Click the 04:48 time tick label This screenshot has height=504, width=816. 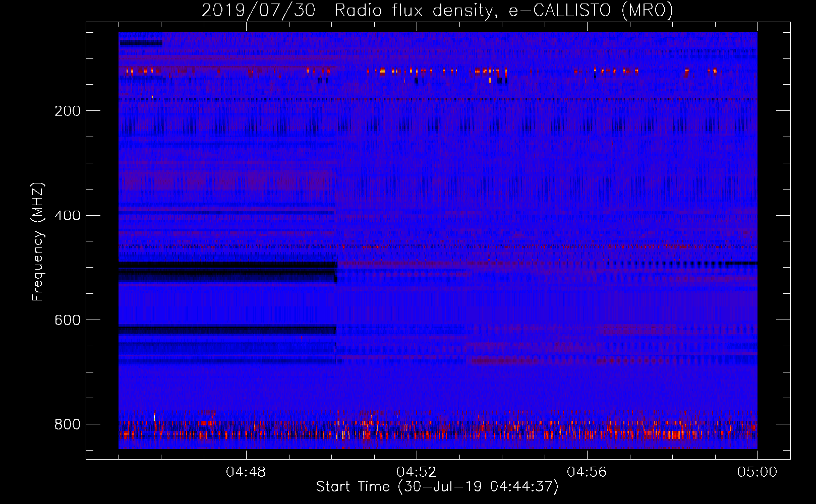[246, 472]
